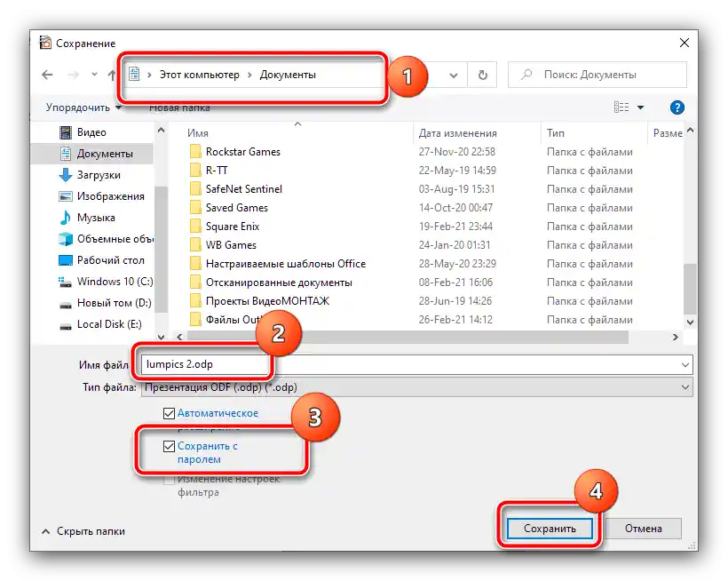Open the 'Тип файла' format dropdown

point(416,387)
